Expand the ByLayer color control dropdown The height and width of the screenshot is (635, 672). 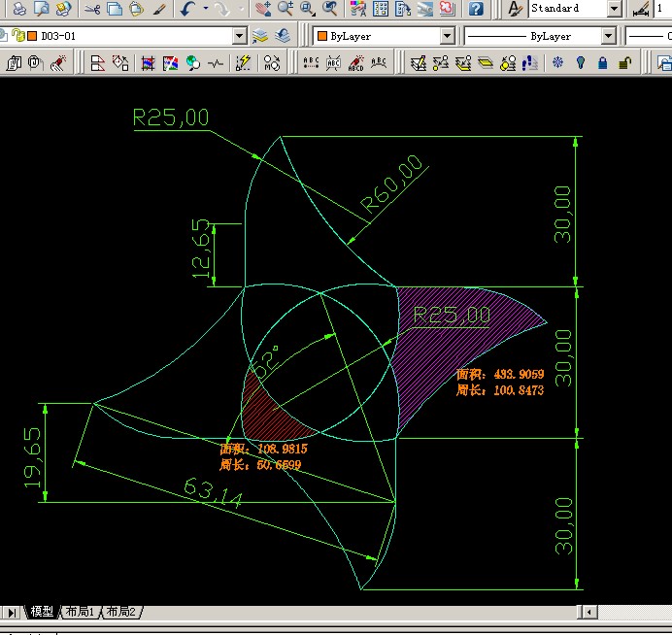tap(447, 36)
